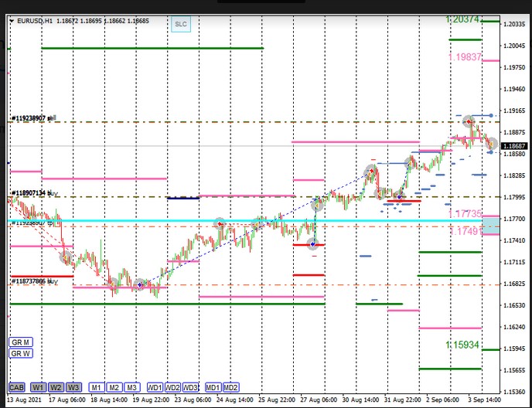Select the MD2 button
The width and height of the screenshot is (532, 408).
(x=230, y=387)
